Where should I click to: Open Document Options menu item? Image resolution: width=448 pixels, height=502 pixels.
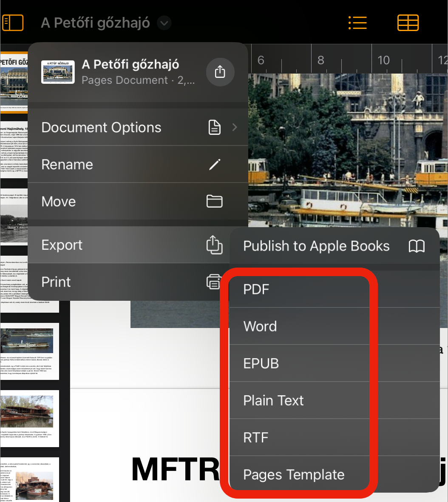click(138, 128)
